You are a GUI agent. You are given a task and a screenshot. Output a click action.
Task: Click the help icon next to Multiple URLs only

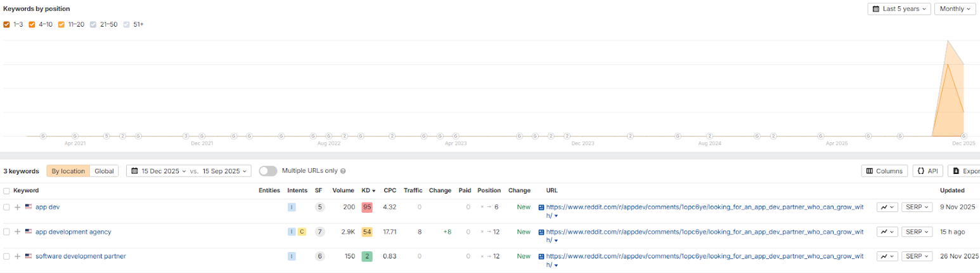[343, 171]
